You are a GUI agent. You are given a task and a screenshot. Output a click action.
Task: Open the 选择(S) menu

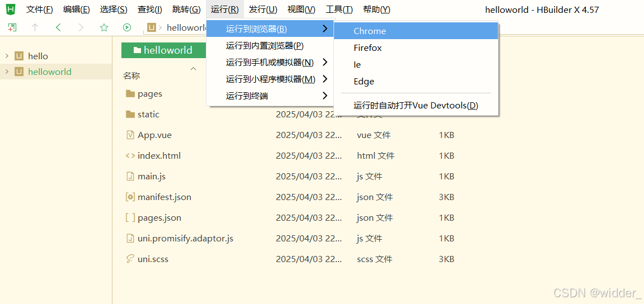(114, 9)
